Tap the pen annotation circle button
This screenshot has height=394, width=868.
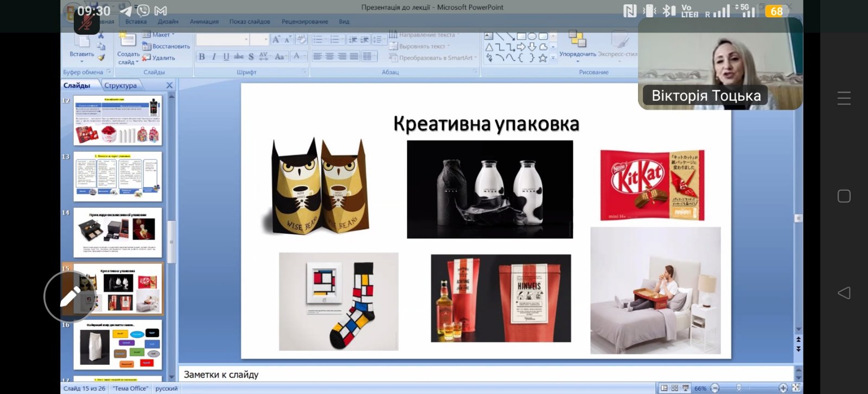pos(69,296)
